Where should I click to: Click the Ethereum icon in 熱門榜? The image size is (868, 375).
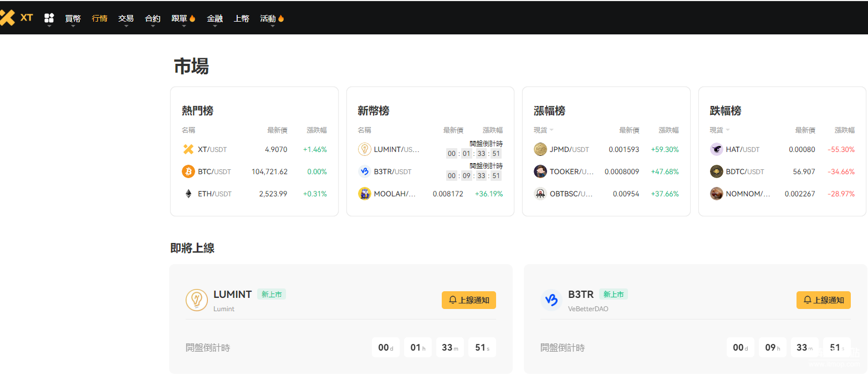[188, 194]
